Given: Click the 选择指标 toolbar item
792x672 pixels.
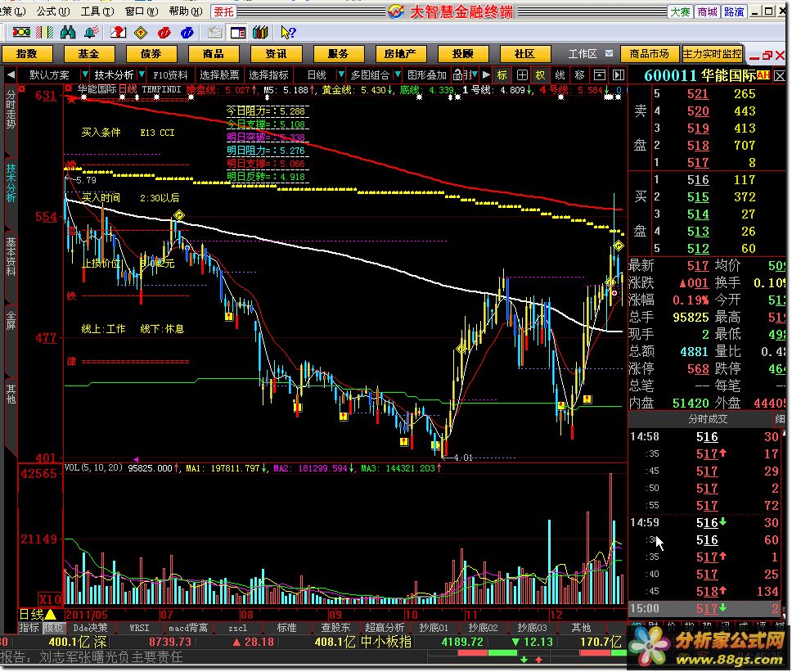Looking at the screenshot, I should (268, 75).
